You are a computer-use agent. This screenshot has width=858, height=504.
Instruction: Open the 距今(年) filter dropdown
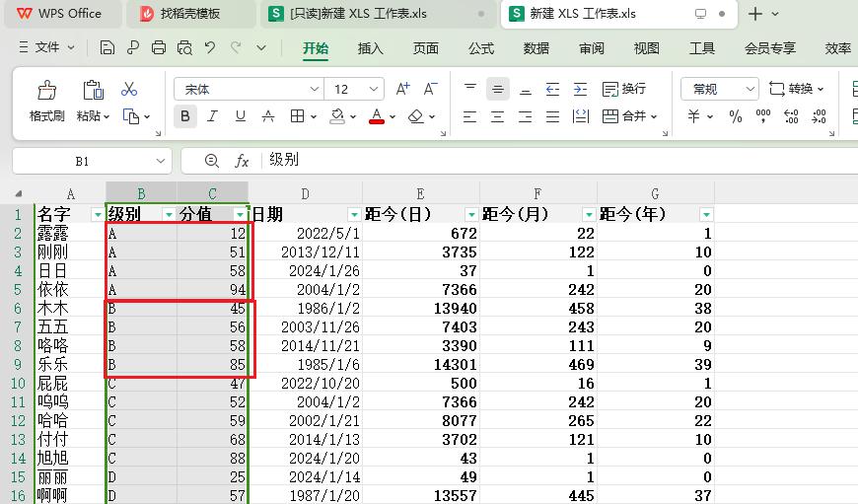pos(706,214)
